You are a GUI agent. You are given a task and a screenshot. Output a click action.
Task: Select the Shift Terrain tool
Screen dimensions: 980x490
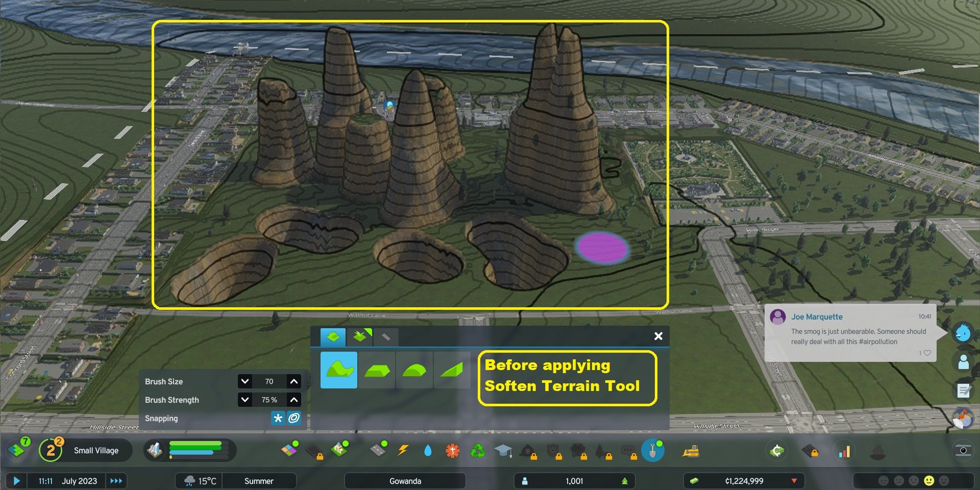point(338,370)
